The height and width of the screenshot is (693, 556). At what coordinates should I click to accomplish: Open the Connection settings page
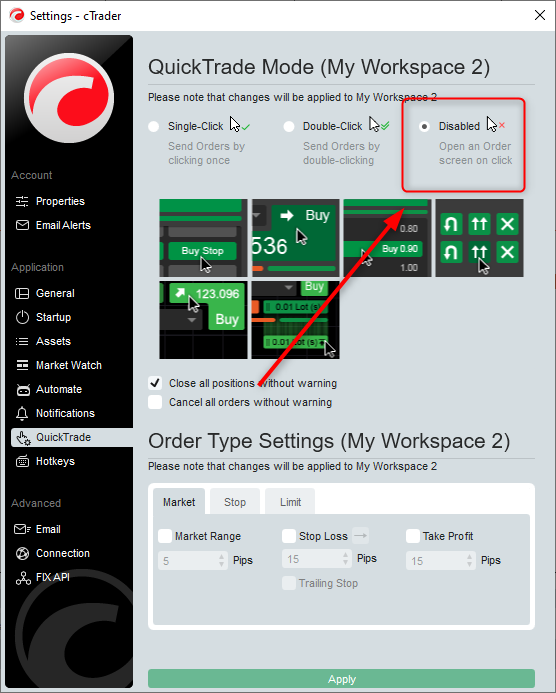63,553
